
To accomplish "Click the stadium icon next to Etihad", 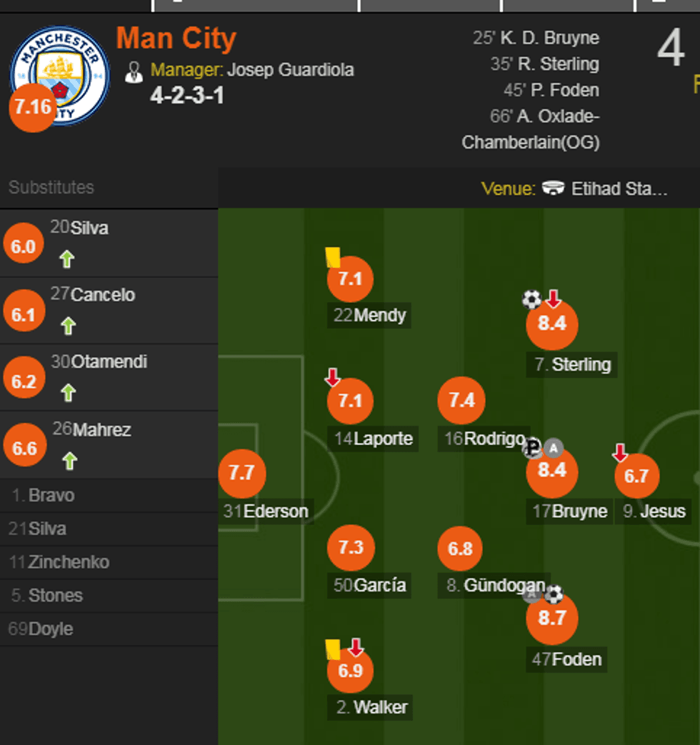I will pos(554,189).
